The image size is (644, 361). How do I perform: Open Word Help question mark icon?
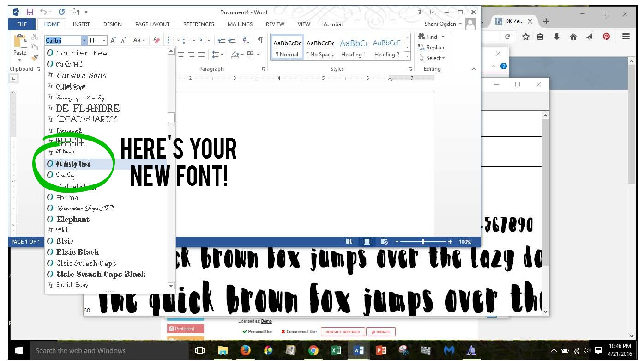[420, 12]
